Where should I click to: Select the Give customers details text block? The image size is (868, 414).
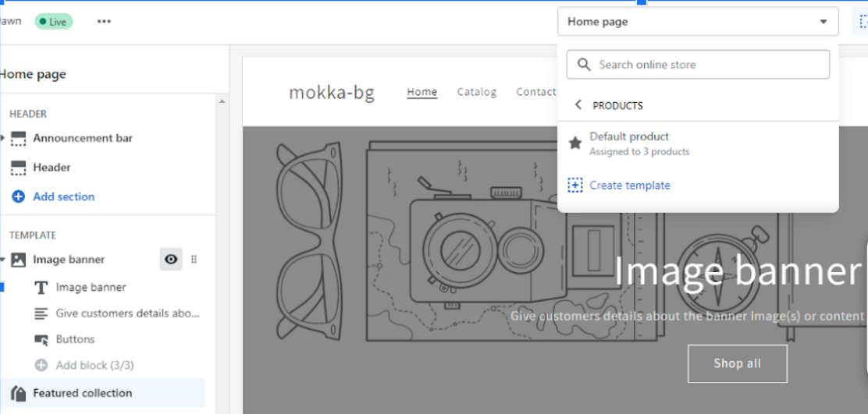127,313
